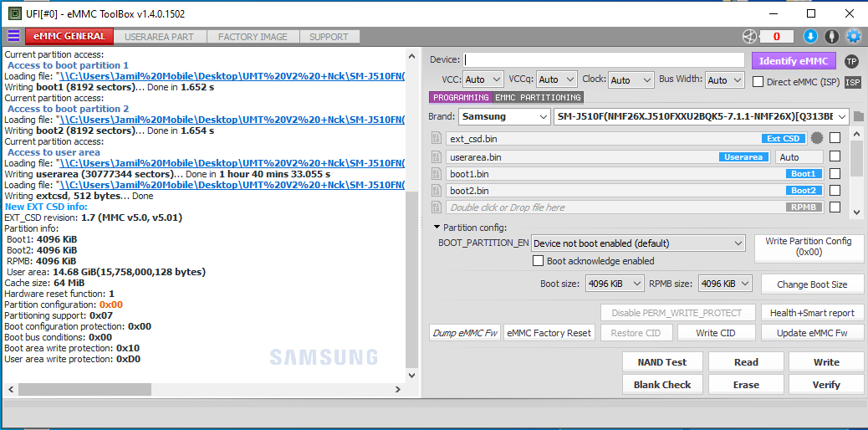
Task: Click the Erase button
Action: pyautogui.click(x=746, y=385)
